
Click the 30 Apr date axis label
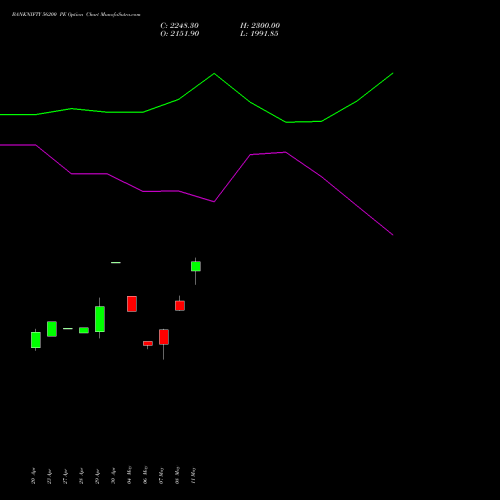[113, 476]
